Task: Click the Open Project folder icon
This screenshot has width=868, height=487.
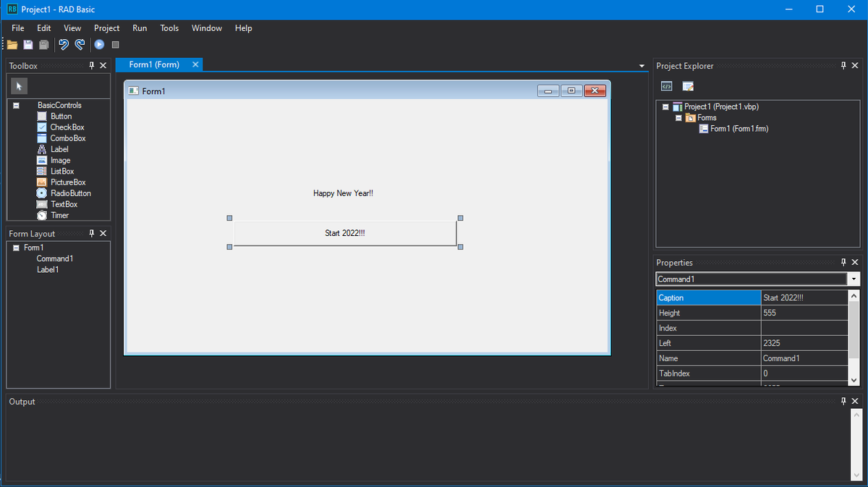Action: click(x=12, y=45)
